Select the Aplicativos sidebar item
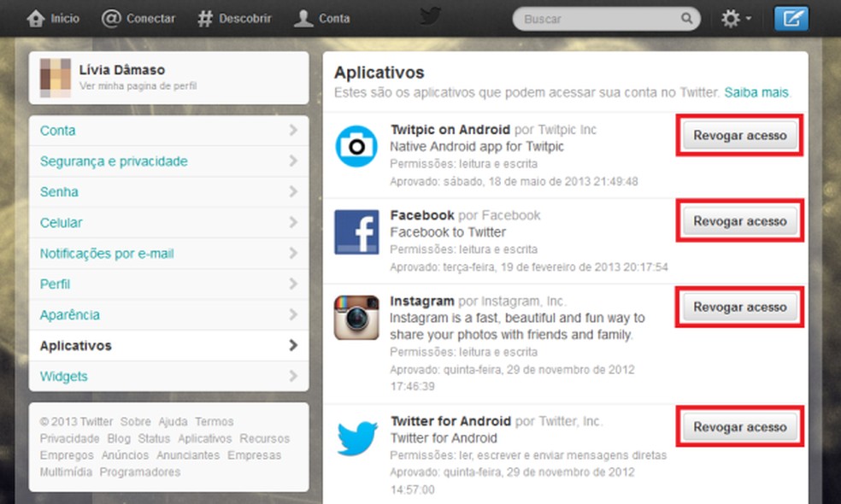 [x=169, y=345]
